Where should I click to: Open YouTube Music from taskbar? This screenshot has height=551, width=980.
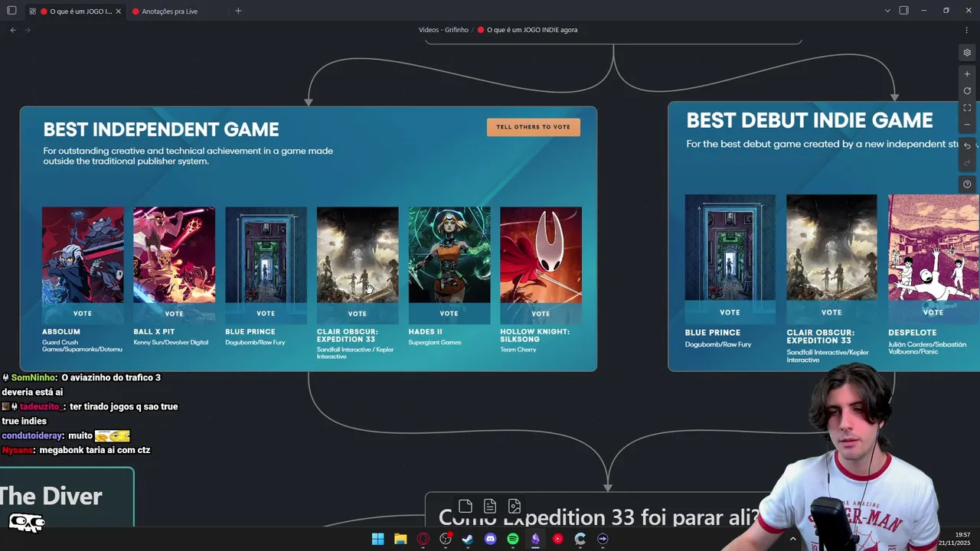[x=558, y=539]
